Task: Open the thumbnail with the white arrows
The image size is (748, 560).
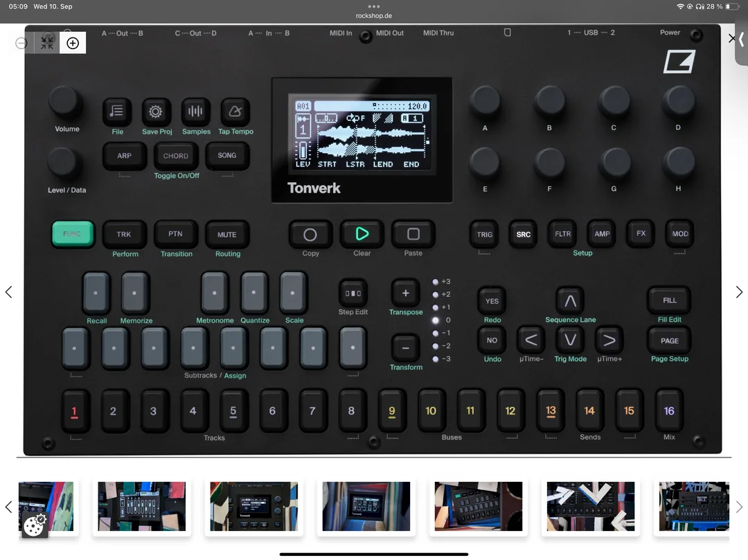Action: (590, 507)
